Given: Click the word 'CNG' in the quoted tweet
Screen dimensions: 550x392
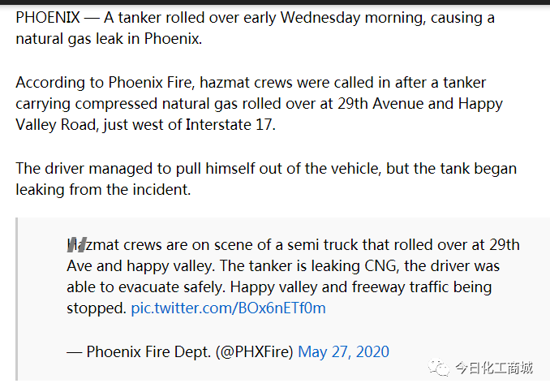Looking at the screenshot, I should (x=380, y=266).
